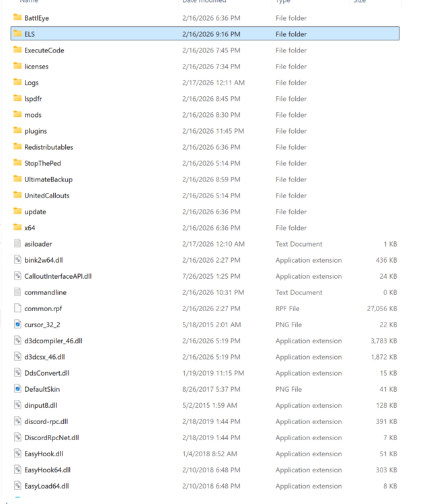Select the common.rpf file icon

[x=17, y=308]
